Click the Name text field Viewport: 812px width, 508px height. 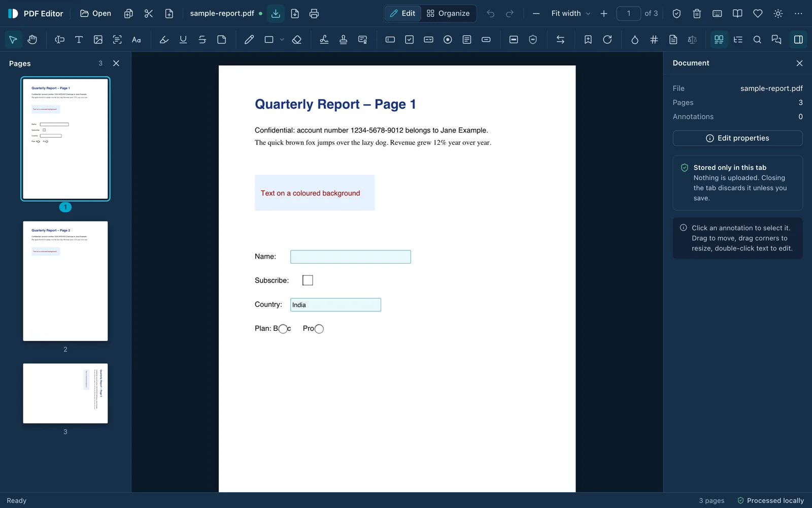tap(351, 257)
